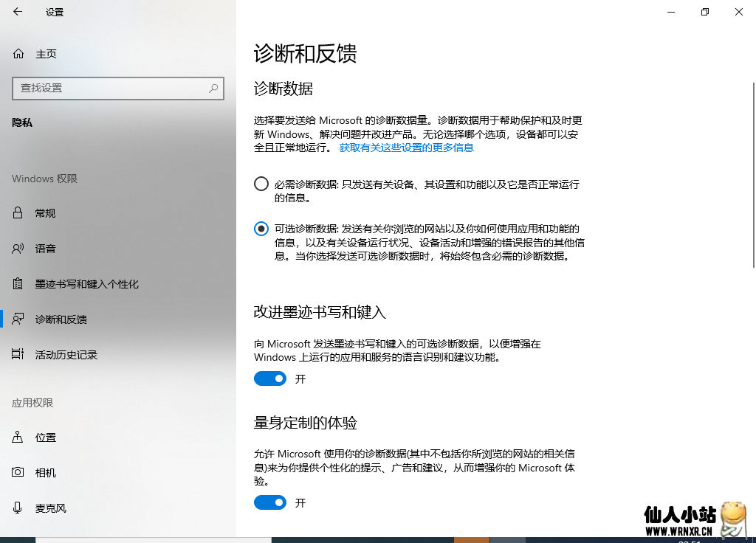The width and height of the screenshot is (756, 543).
Task: Open 位置 permission page
Action: 118,437
